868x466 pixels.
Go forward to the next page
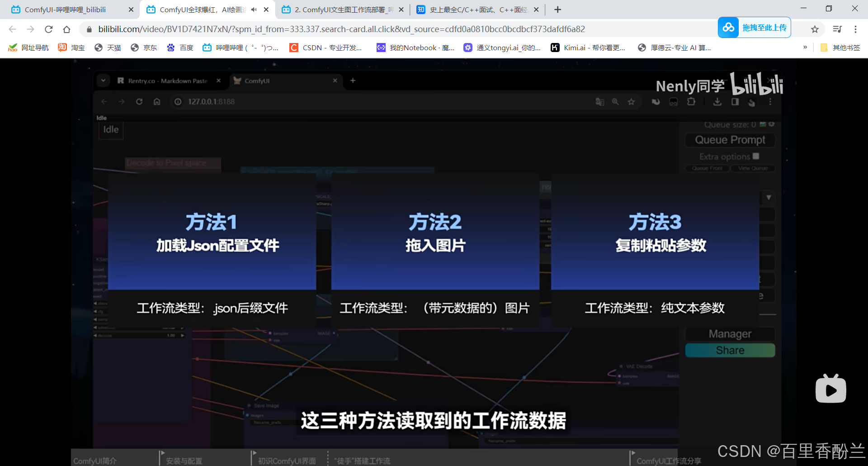(31, 29)
